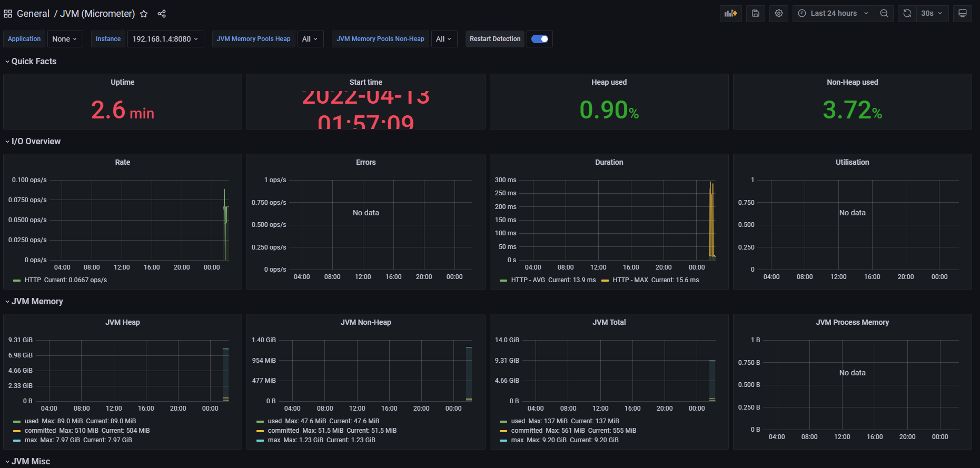The width and height of the screenshot is (980, 468).
Task: Open dashboard settings gear
Action: coord(779,13)
